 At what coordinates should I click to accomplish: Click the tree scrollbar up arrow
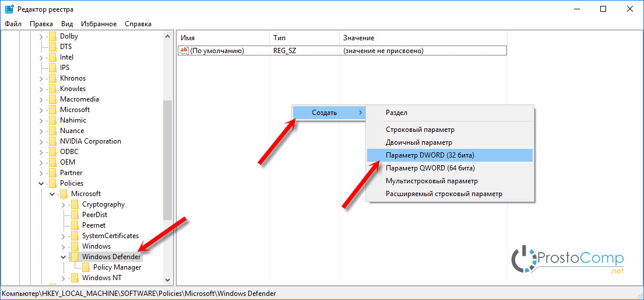click(168, 36)
